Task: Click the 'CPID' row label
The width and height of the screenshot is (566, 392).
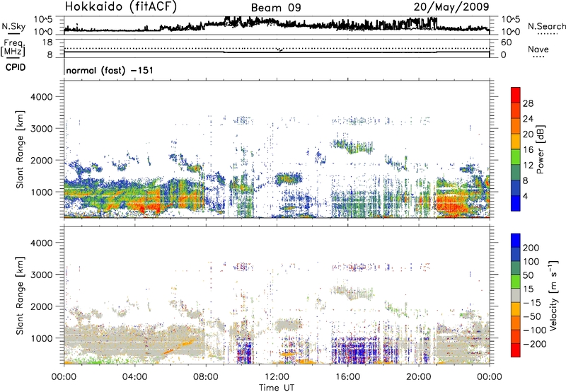Action: point(16,67)
